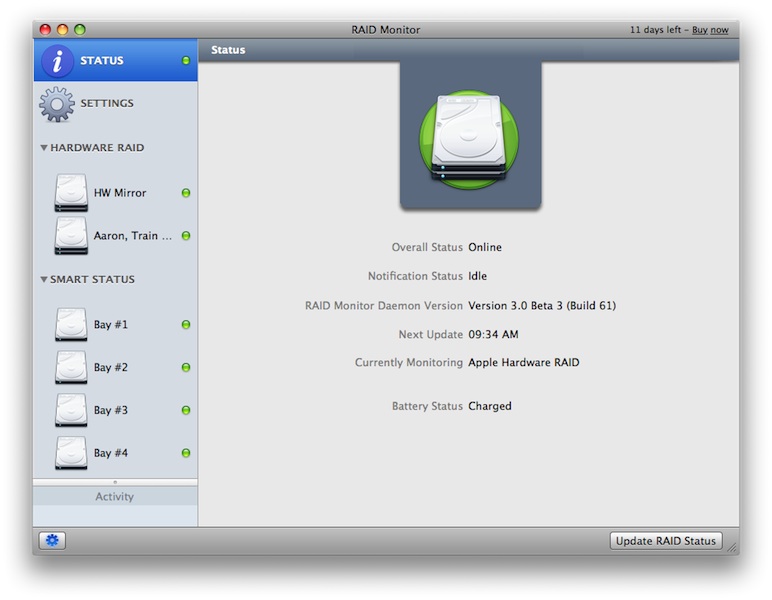Click the Settings label in sidebar
The height and width of the screenshot is (600, 772).
pyautogui.click(x=107, y=104)
